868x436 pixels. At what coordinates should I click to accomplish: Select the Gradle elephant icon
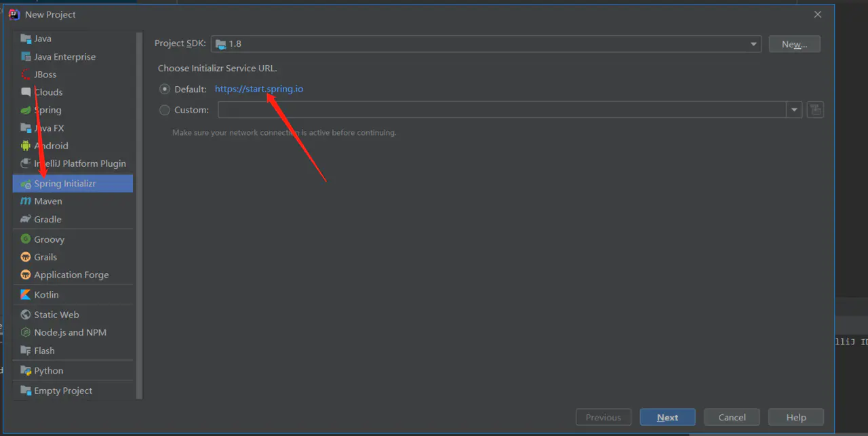pyautogui.click(x=26, y=220)
